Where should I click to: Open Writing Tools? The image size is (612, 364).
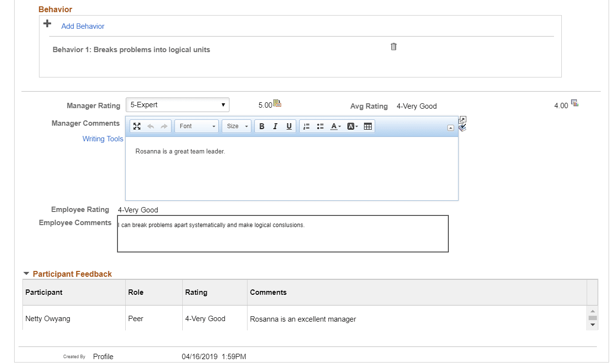click(x=102, y=138)
